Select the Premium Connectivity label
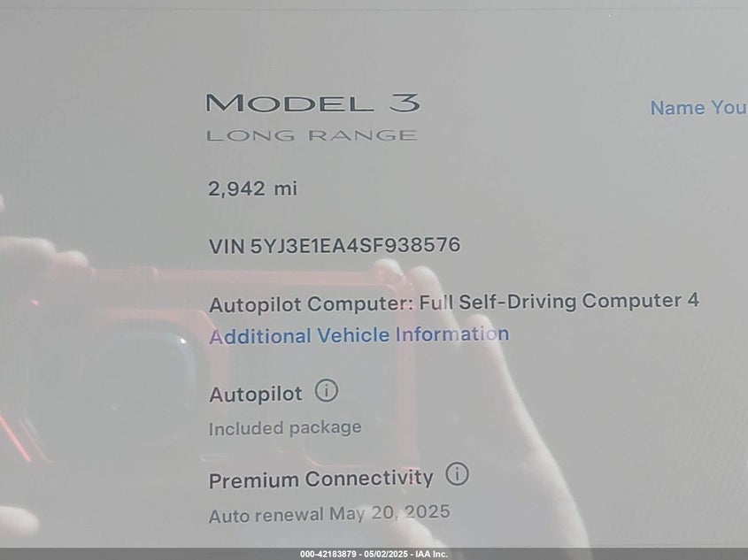This screenshot has height=560, width=748. (320, 479)
